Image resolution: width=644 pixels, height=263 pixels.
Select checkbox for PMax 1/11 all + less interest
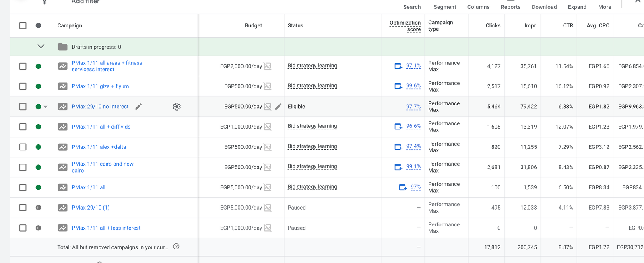(x=23, y=228)
